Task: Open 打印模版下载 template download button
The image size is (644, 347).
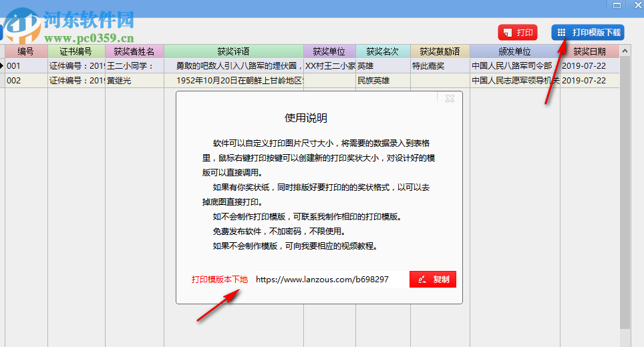Action: (588, 33)
